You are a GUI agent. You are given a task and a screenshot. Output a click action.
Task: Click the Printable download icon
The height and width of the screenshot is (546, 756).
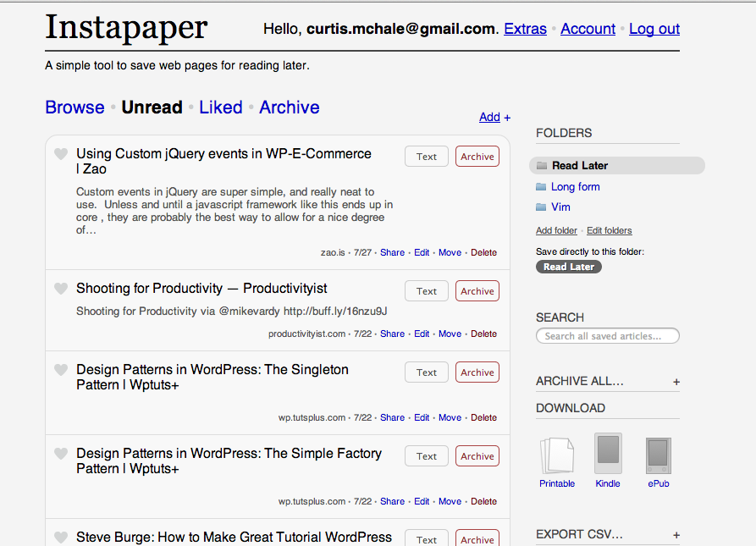[x=557, y=456]
